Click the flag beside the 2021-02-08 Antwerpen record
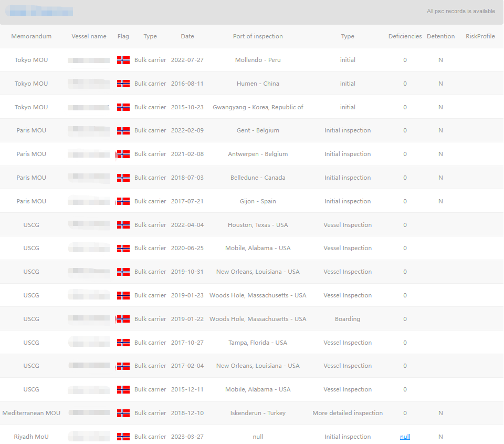The height and width of the screenshot is (444, 504). [123, 154]
